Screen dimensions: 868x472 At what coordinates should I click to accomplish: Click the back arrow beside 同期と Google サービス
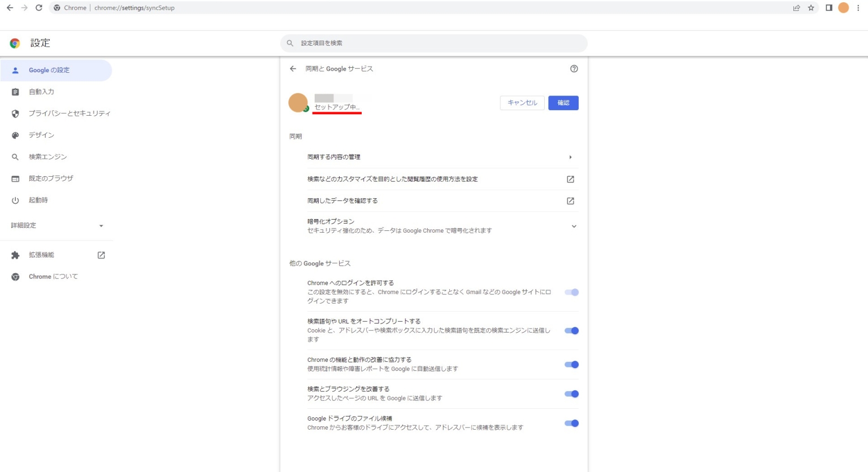(293, 69)
